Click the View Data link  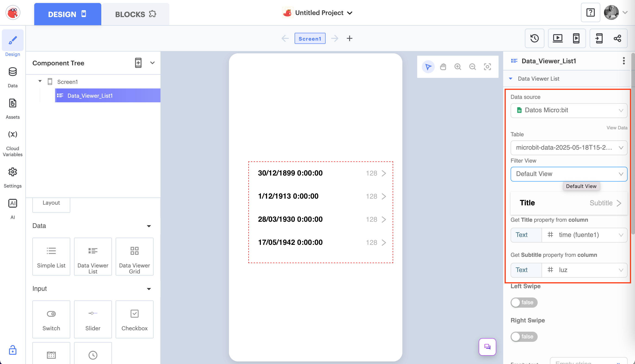click(617, 128)
